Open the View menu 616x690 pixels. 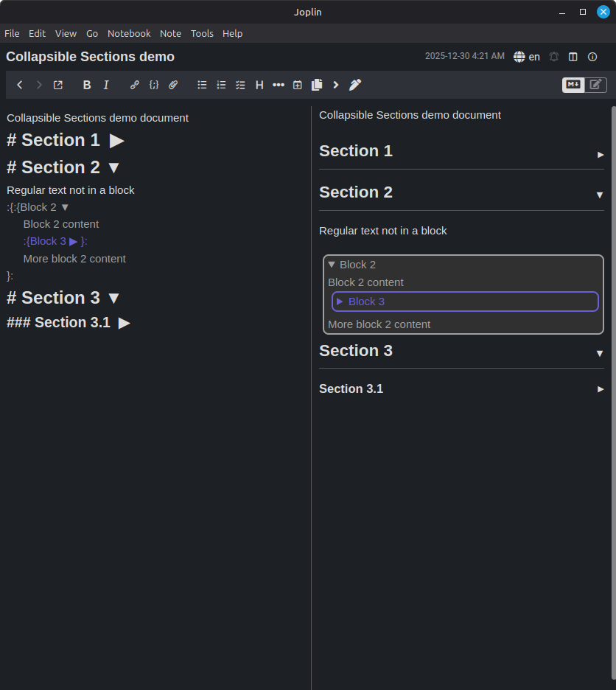[66, 33]
